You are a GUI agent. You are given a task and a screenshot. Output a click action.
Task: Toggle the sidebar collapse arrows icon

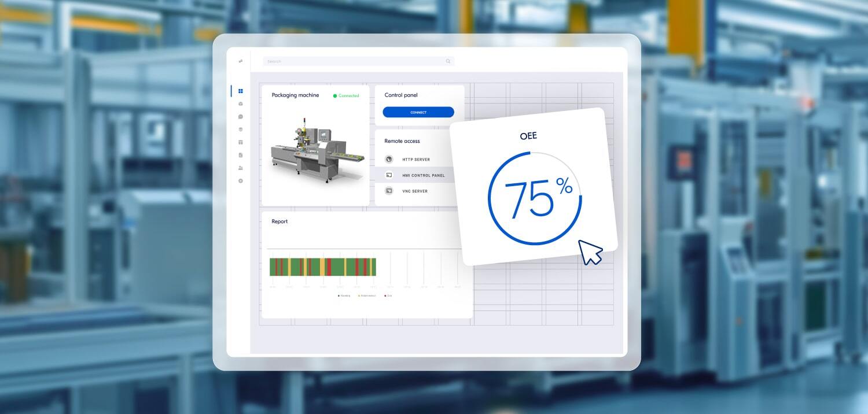(x=241, y=61)
